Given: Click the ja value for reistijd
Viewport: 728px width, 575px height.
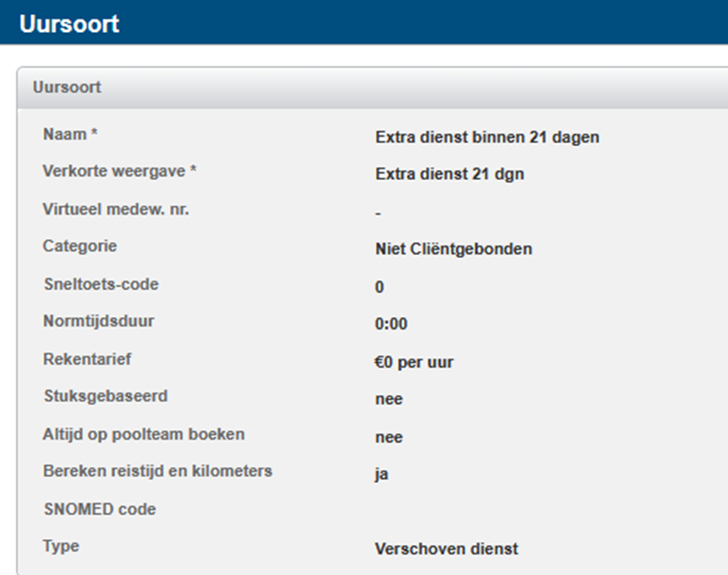Looking at the screenshot, I should click(381, 474).
